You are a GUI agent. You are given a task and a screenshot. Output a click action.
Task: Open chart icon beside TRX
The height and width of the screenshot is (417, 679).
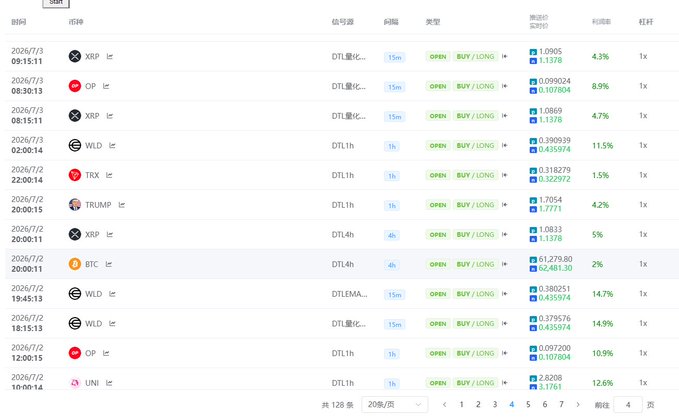coord(109,175)
